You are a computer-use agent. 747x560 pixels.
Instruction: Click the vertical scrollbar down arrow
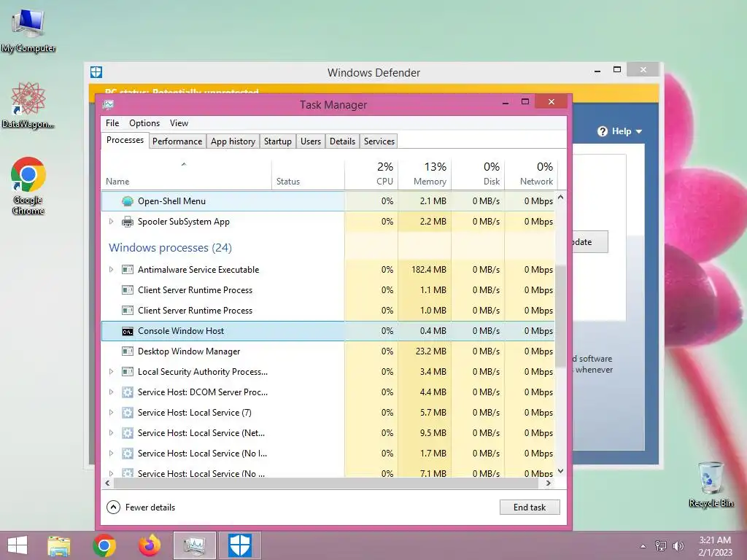pyautogui.click(x=561, y=471)
